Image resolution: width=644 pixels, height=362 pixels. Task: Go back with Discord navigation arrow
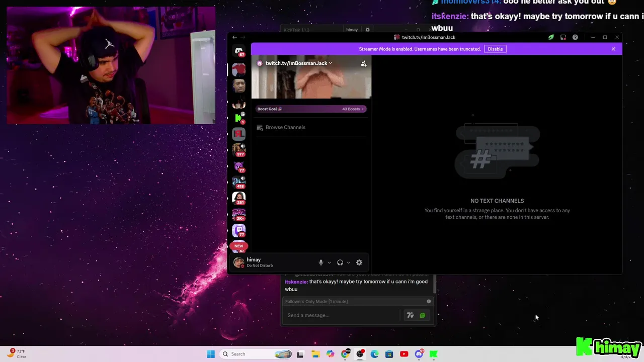point(234,37)
